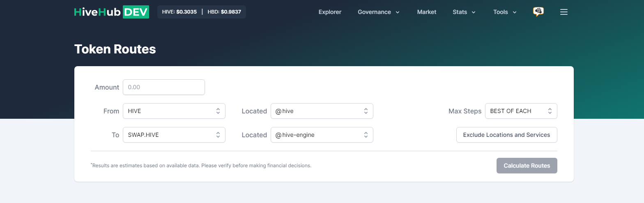Viewport: 644px width, 203px height.
Task: Click the HBD price ticker $0.9837
Action: click(224, 12)
